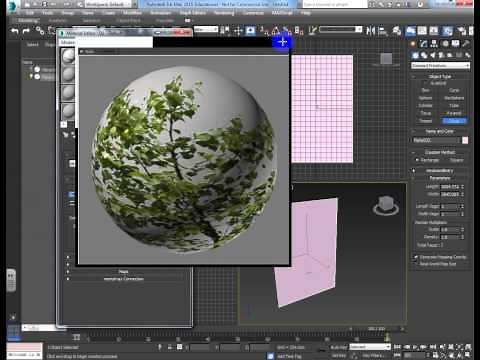The height and width of the screenshot is (360, 480).
Task: Toggle Generate Mapping Coords checkbox
Action: click(416, 257)
